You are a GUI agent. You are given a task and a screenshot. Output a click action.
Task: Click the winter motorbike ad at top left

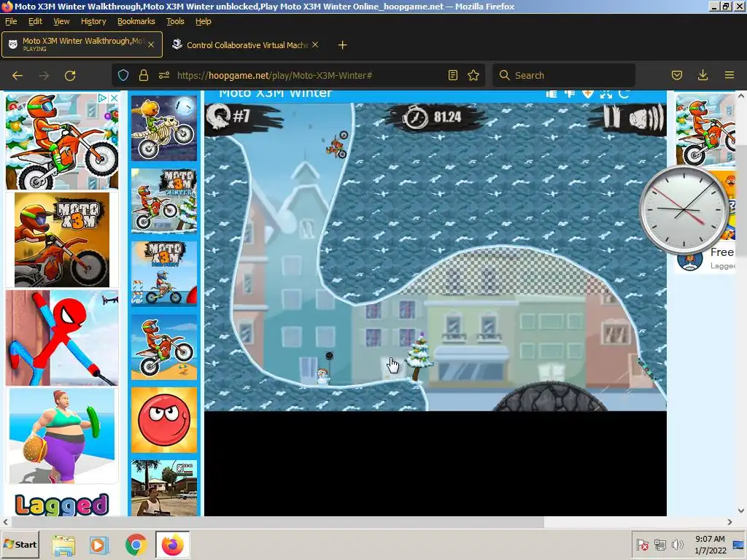pos(62,141)
